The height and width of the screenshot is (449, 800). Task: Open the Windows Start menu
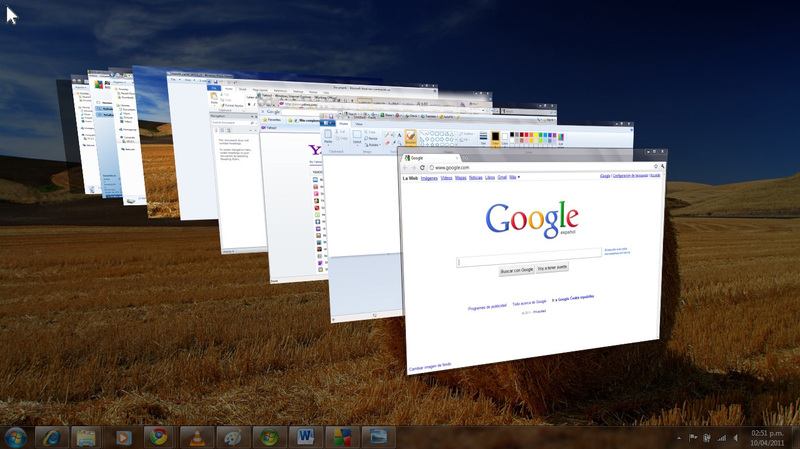pos(15,438)
